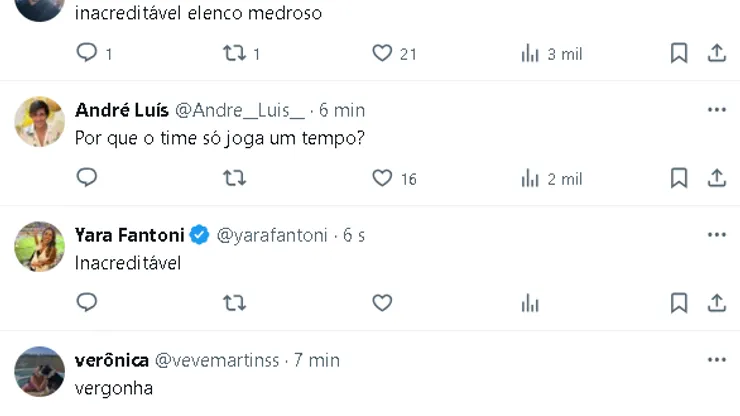The height and width of the screenshot is (416, 740).
Task: Repost Yara Fantoni's 'Inacreditável' tweet
Action: tap(234, 302)
